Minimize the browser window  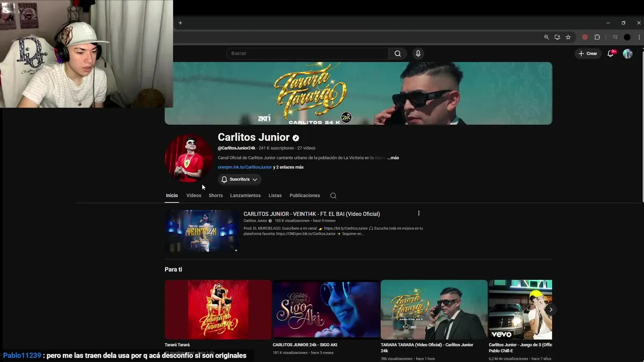608,23
